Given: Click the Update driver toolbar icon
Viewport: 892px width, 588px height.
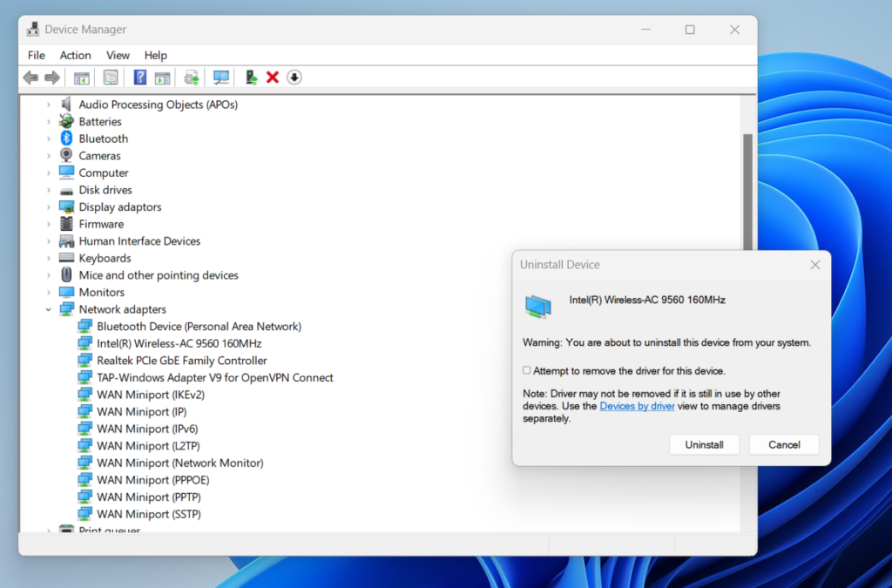Looking at the screenshot, I should (191, 78).
